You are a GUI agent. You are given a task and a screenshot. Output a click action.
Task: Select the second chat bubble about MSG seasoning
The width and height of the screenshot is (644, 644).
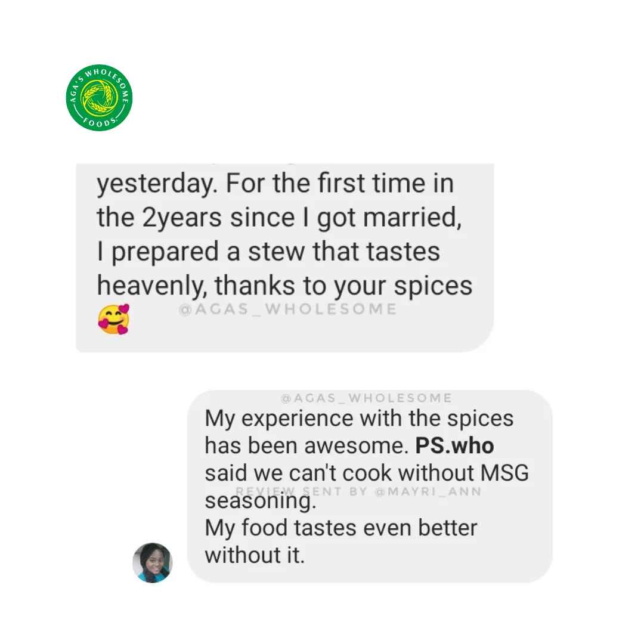coord(370,487)
